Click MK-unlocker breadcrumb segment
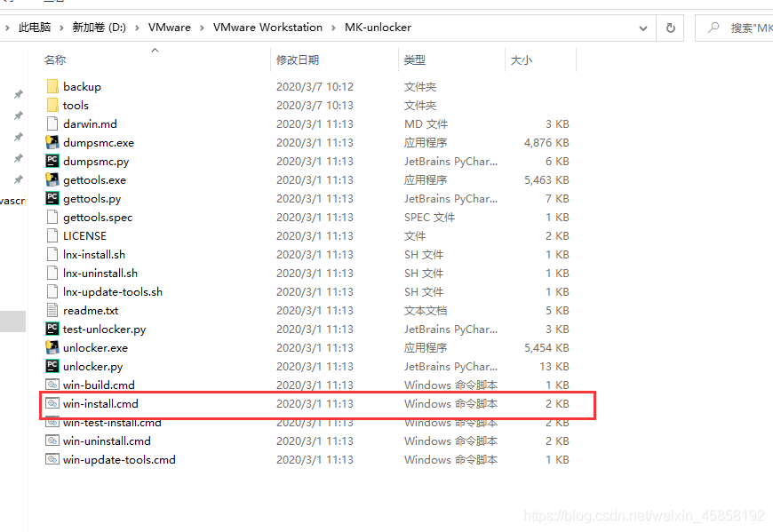The width and height of the screenshot is (773, 532). 379,28
